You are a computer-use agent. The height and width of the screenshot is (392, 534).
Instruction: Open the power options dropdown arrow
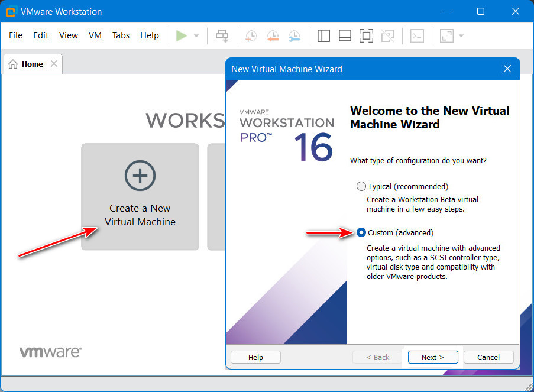pos(196,35)
